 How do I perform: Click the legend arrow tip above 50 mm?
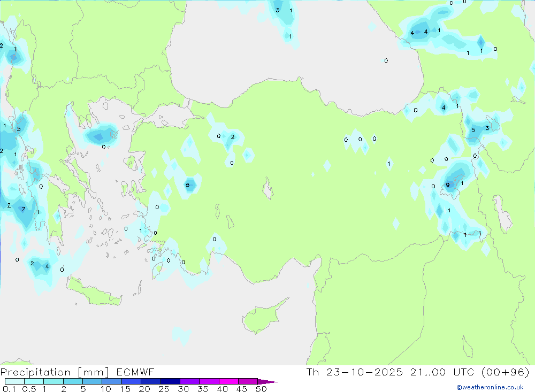point(267,381)
